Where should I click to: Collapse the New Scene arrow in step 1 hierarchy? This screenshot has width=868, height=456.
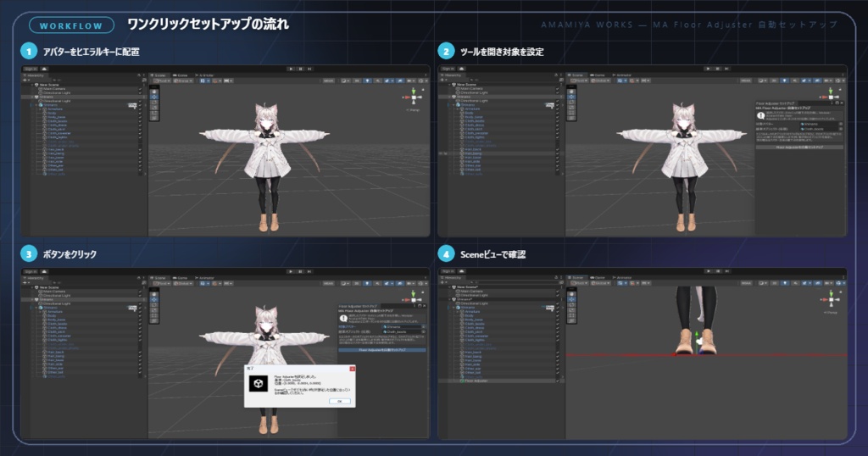[32, 85]
